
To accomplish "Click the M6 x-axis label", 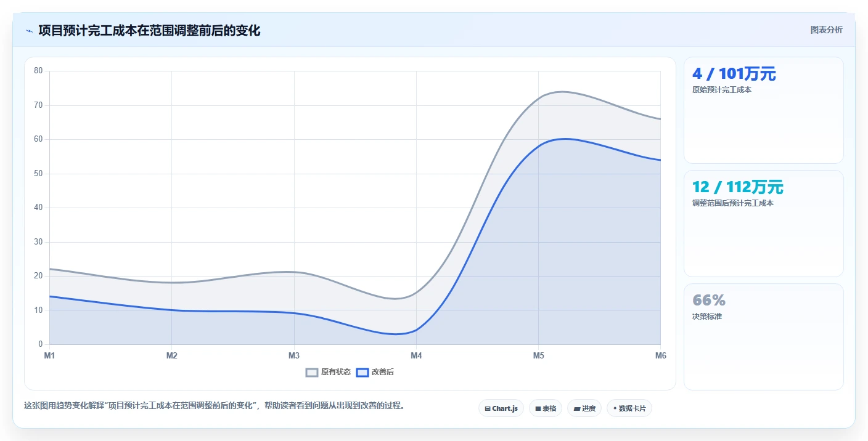I will tap(660, 355).
